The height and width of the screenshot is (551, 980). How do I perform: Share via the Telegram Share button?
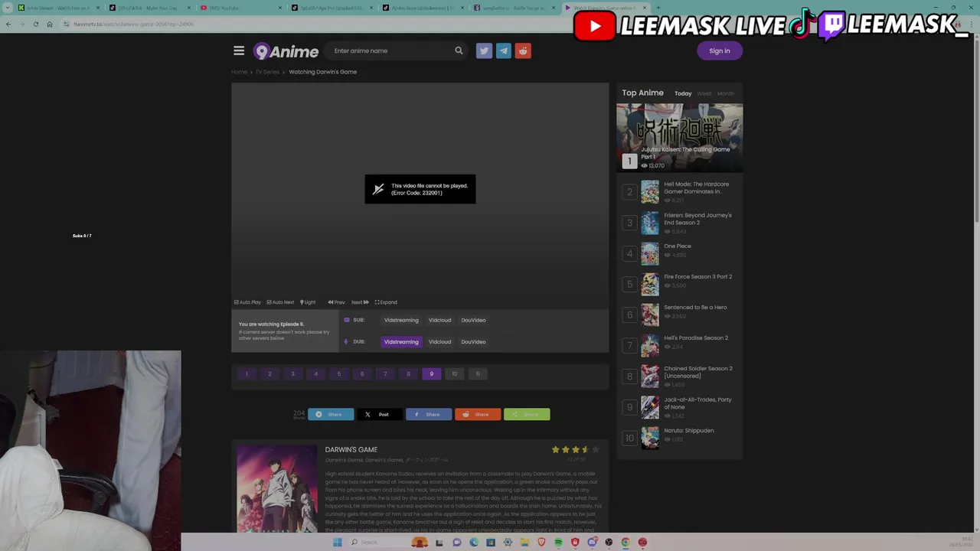(331, 414)
